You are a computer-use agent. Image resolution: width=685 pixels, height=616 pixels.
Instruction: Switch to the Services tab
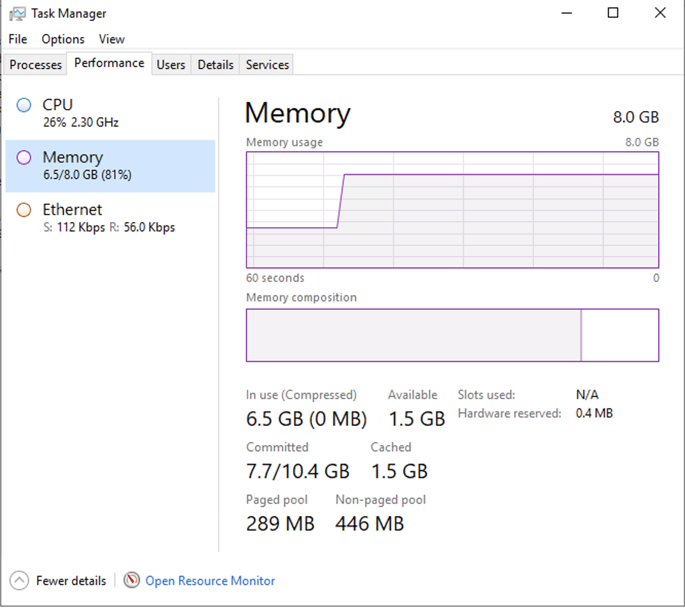click(267, 65)
